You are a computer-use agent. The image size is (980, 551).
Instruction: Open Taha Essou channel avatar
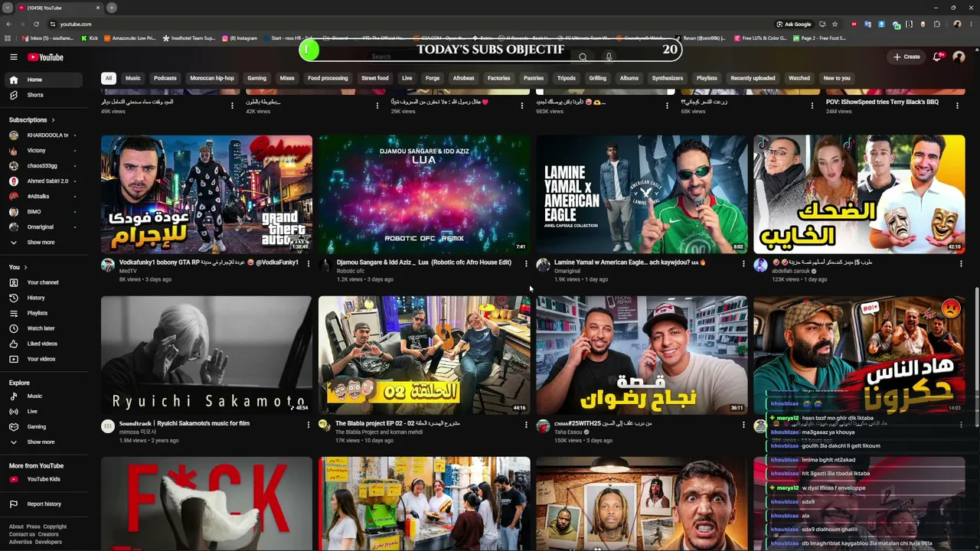(543, 426)
